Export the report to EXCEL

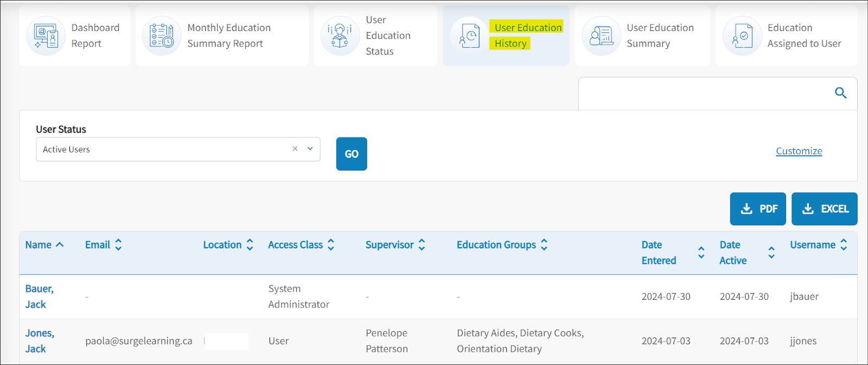[824, 209]
